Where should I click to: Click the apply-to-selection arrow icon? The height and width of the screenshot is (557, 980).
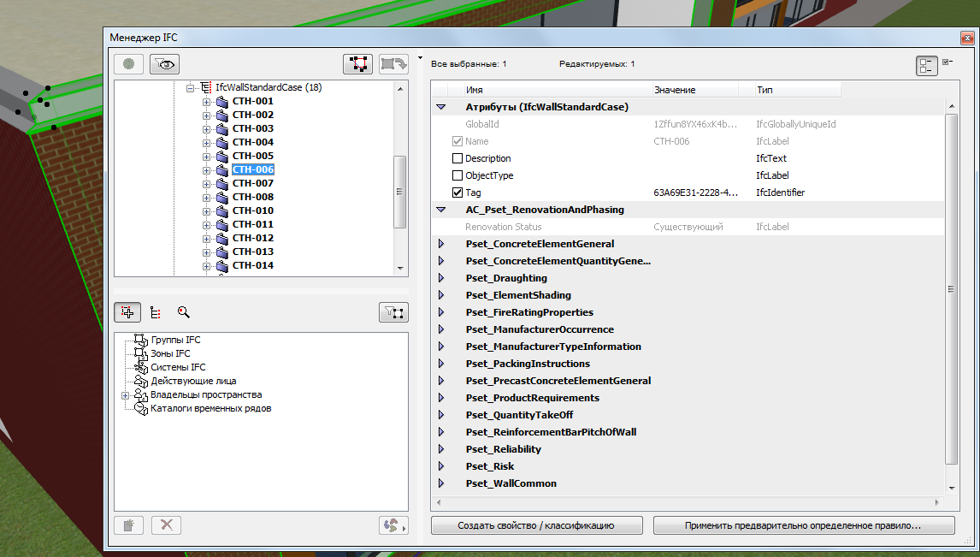coord(393,64)
